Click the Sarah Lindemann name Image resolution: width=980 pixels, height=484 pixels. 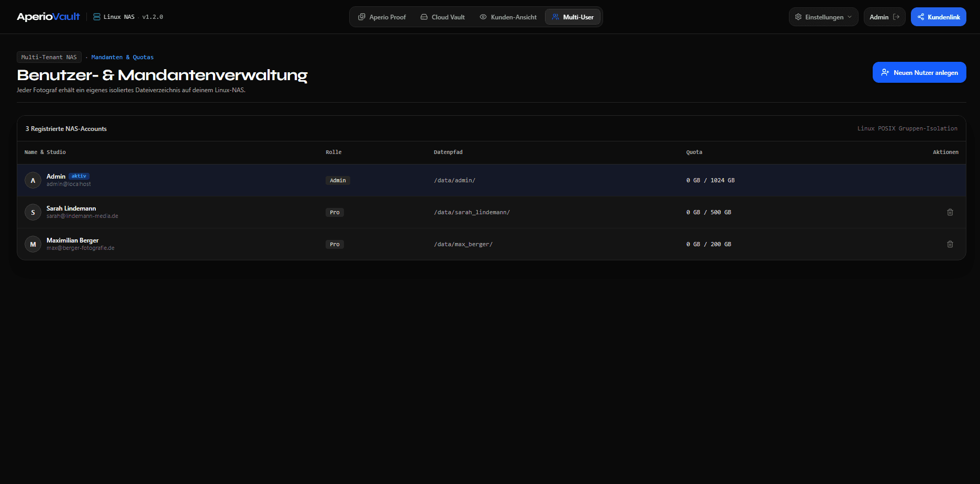pyautogui.click(x=71, y=208)
